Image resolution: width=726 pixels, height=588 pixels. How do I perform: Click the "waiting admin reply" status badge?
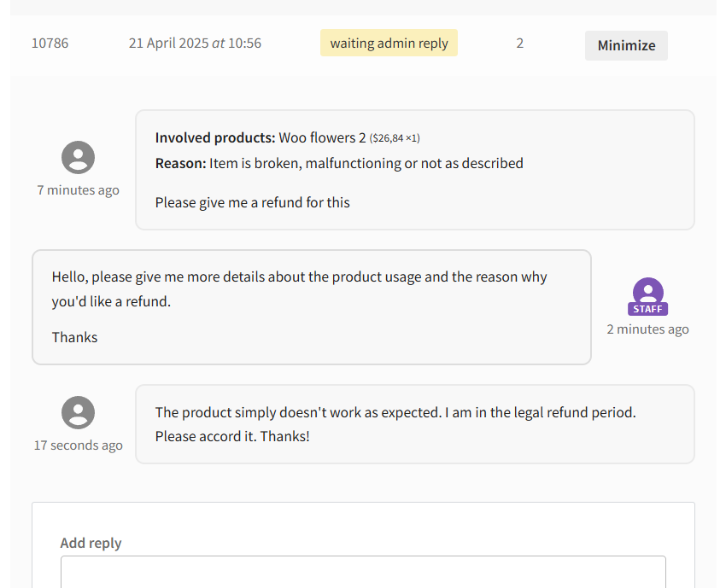(x=389, y=43)
